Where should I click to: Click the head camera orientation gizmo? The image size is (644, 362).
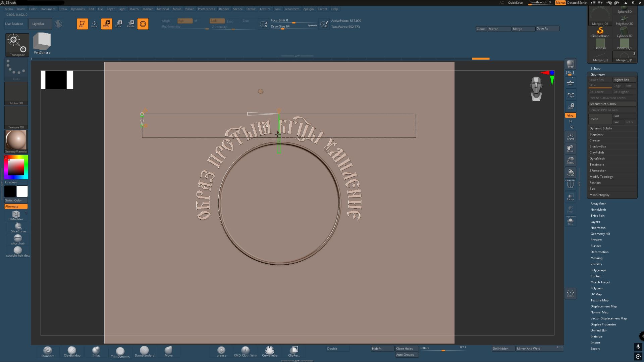tap(536, 89)
